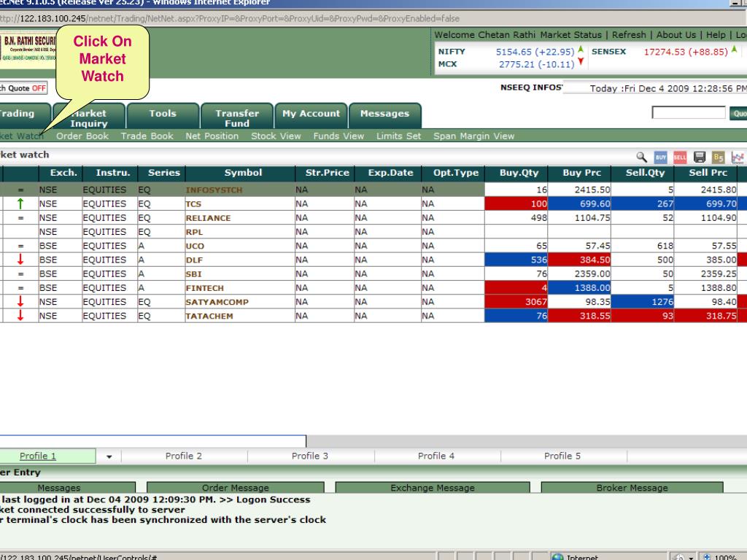This screenshot has height=560, width=747.
Task: Open the Broker Message tab
Action: click(x=632, y=488)
